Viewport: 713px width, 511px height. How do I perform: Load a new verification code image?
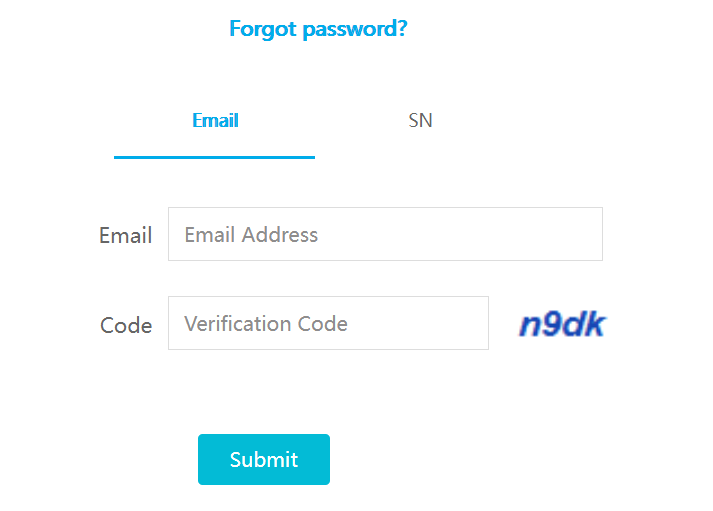[x=562, y=323]
